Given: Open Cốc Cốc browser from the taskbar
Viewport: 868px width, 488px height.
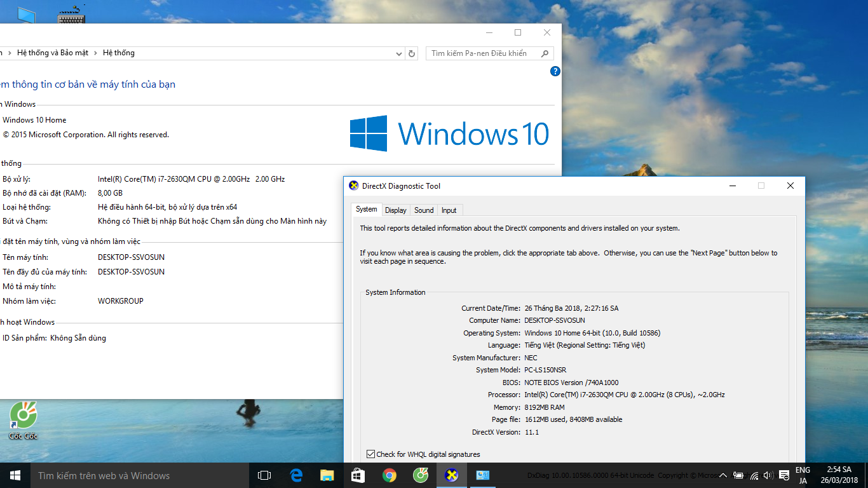Looking at the screenshot, I should tap(421, 475).
